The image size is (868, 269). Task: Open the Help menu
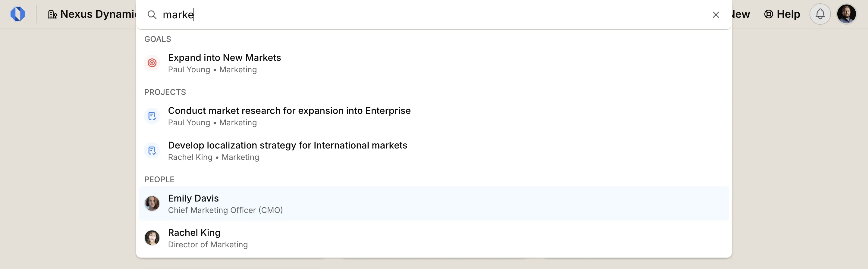(x=782, y=14)
